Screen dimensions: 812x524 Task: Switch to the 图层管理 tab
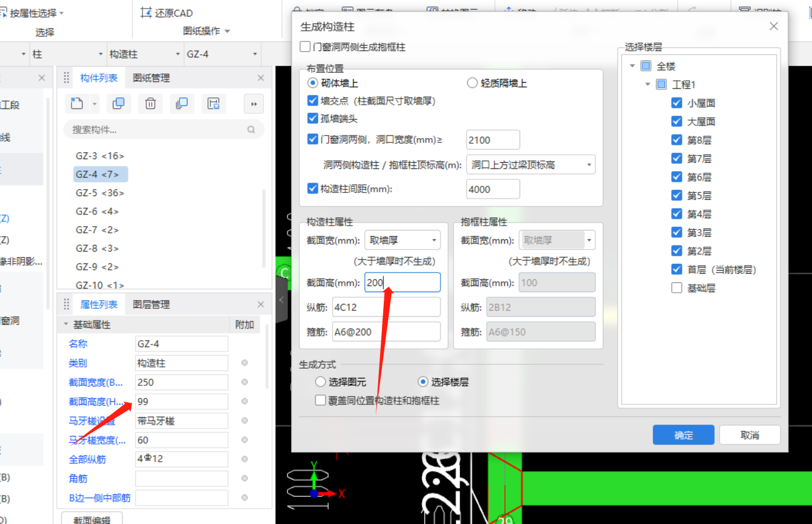(x=151, y=305)
